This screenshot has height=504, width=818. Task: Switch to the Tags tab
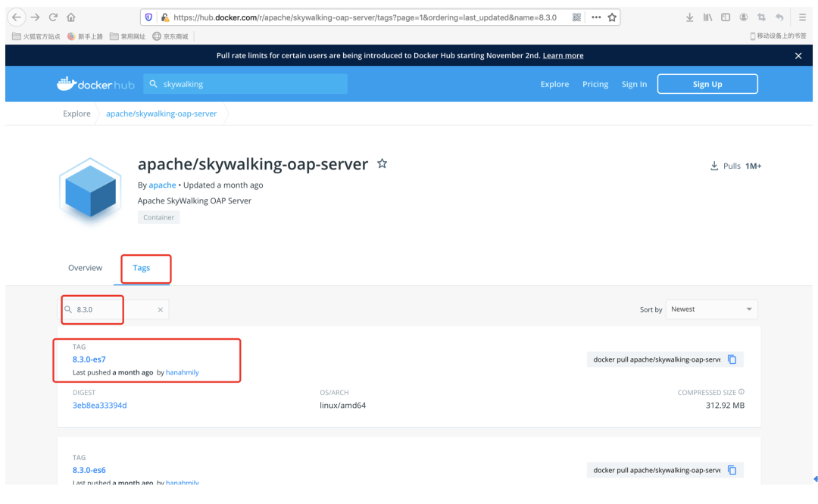[x=142, y=268]
